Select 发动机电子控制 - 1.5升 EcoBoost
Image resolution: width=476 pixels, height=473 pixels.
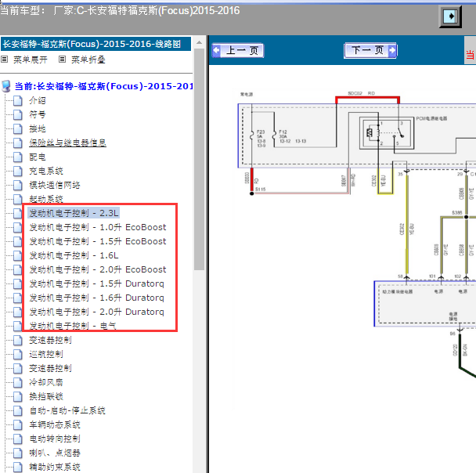97,241
